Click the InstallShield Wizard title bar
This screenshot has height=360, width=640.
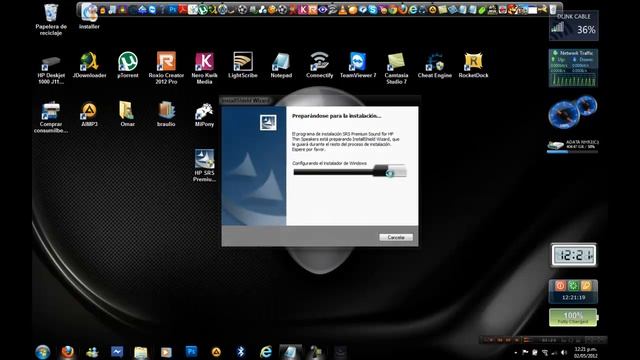pos(320,100)
